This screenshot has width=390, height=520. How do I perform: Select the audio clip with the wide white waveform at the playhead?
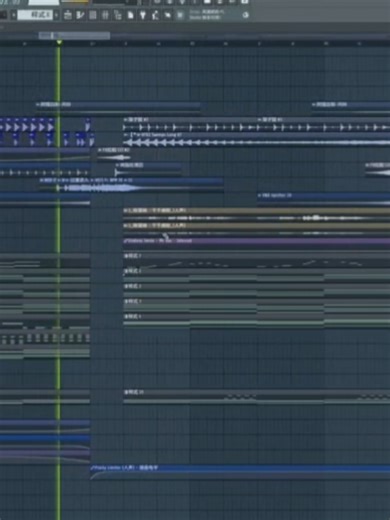[132, 185]
